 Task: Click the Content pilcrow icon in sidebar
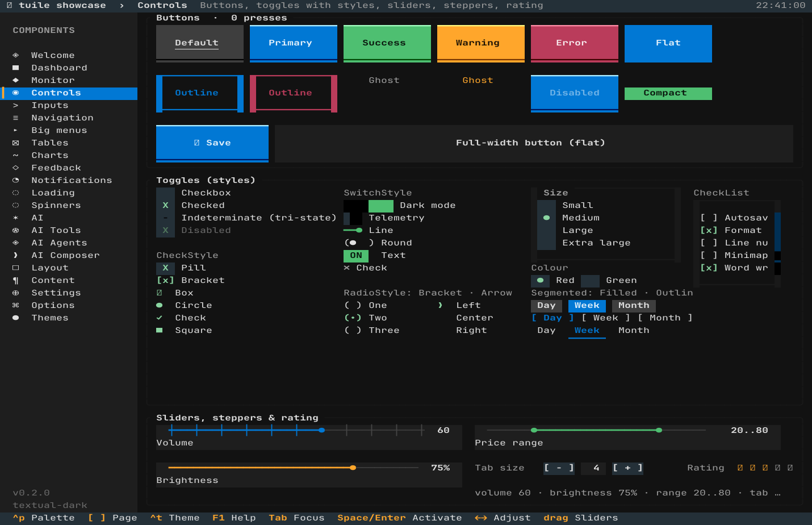pyautogui.click(x=16, y=280)
